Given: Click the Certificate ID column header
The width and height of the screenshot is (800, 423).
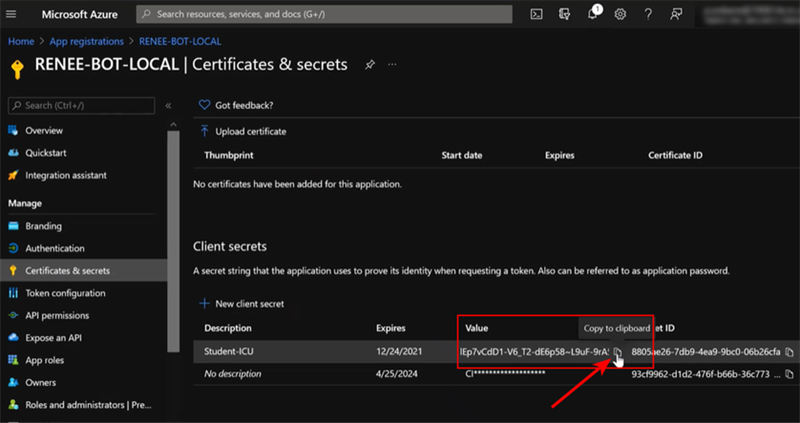Looking at the screenshot, I should click(675, 155).
